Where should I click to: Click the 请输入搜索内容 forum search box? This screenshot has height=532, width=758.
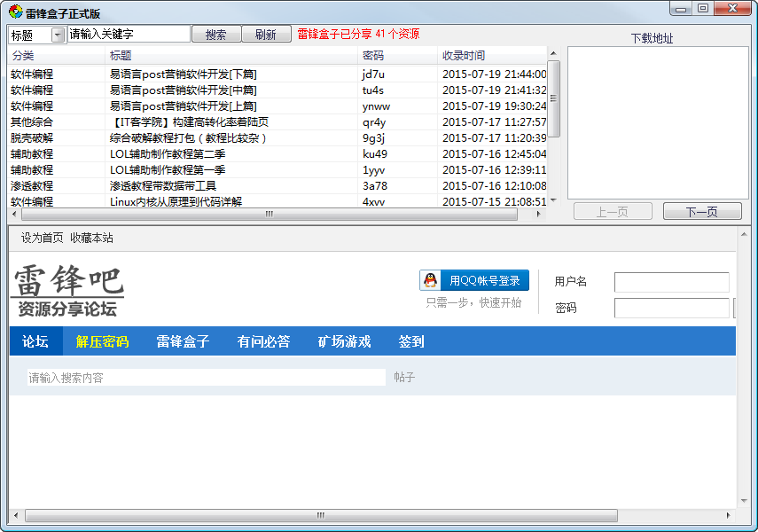(x=207, y=377)
